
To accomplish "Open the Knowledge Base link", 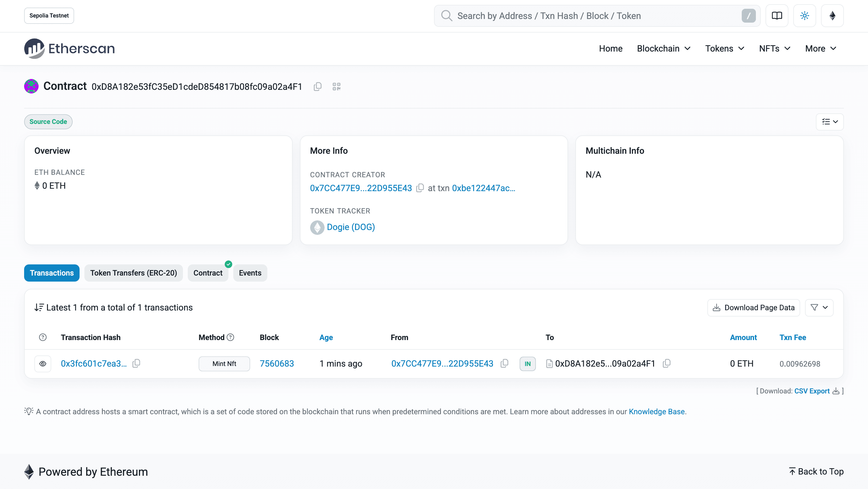I will (x=657, y=412).
